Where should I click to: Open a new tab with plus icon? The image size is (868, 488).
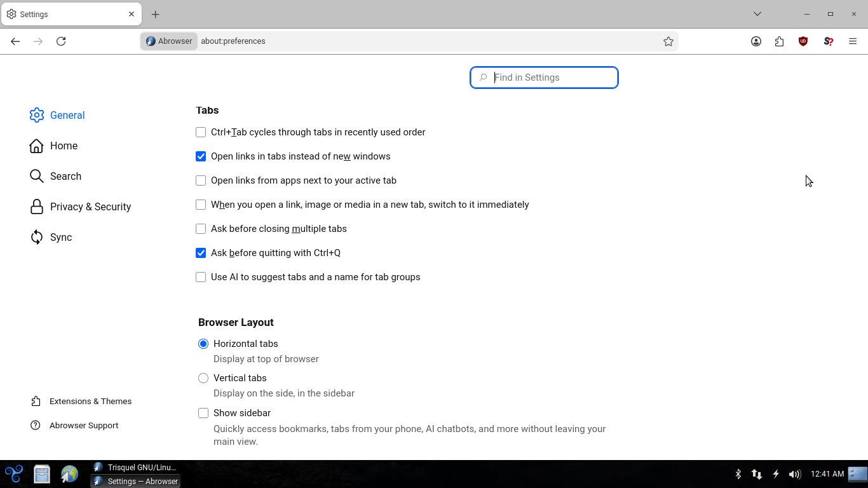[156, 14]
